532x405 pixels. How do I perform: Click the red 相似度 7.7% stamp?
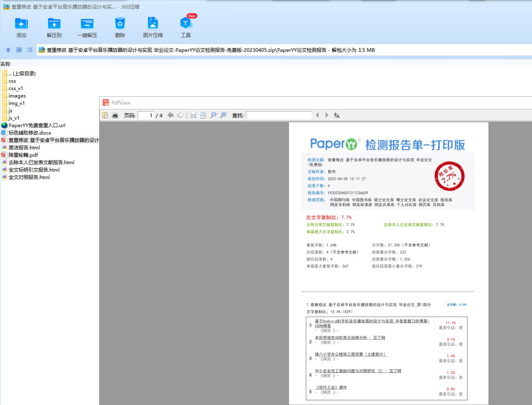(x=449, y=176)
